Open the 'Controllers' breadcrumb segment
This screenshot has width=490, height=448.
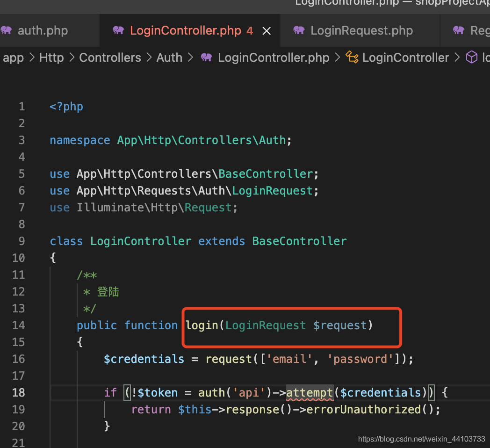pos(110,58)
